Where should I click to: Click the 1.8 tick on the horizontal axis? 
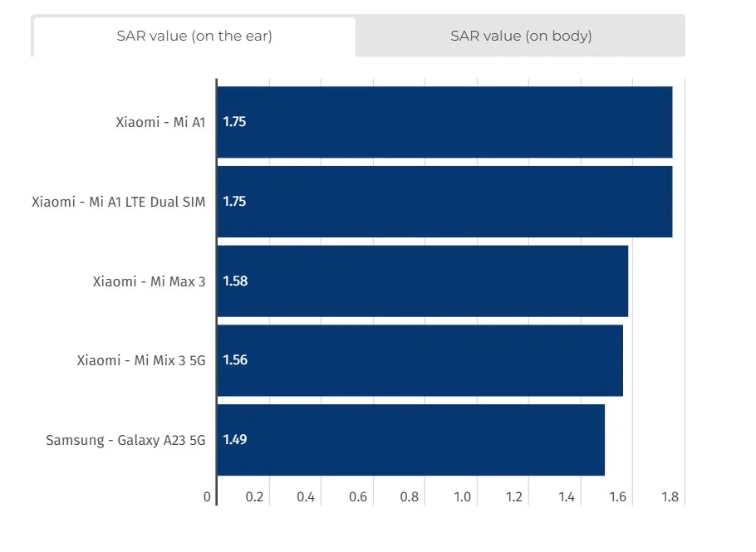point(670,497)
